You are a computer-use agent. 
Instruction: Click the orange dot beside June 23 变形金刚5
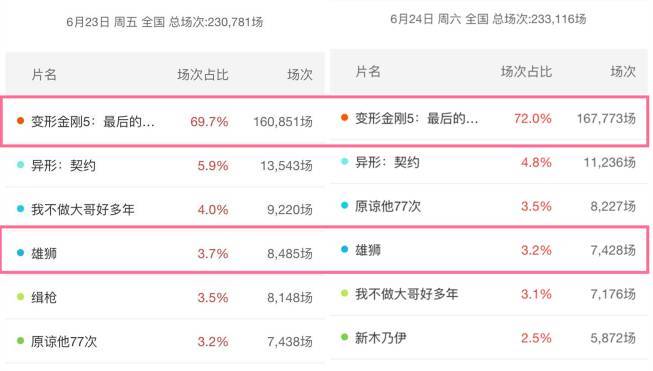click(x=20, y=121)
